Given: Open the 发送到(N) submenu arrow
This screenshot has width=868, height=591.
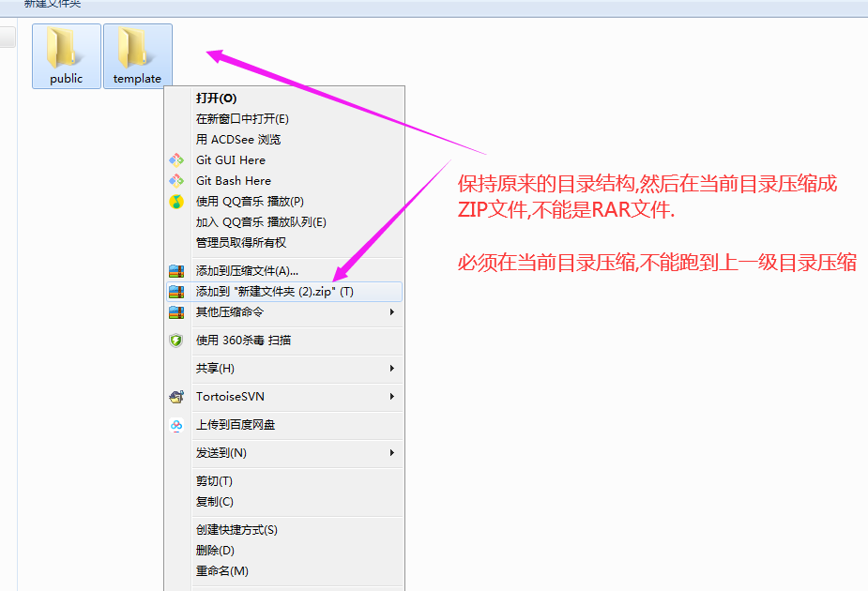Looking at the screenshot, I should (x=392, y=453).
